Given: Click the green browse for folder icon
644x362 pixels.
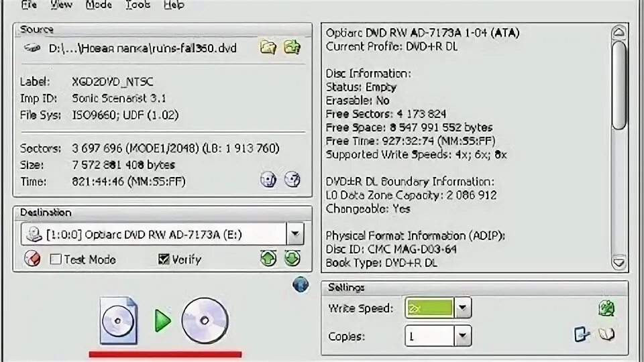Looking at the screenshot, I should (292, 47).
